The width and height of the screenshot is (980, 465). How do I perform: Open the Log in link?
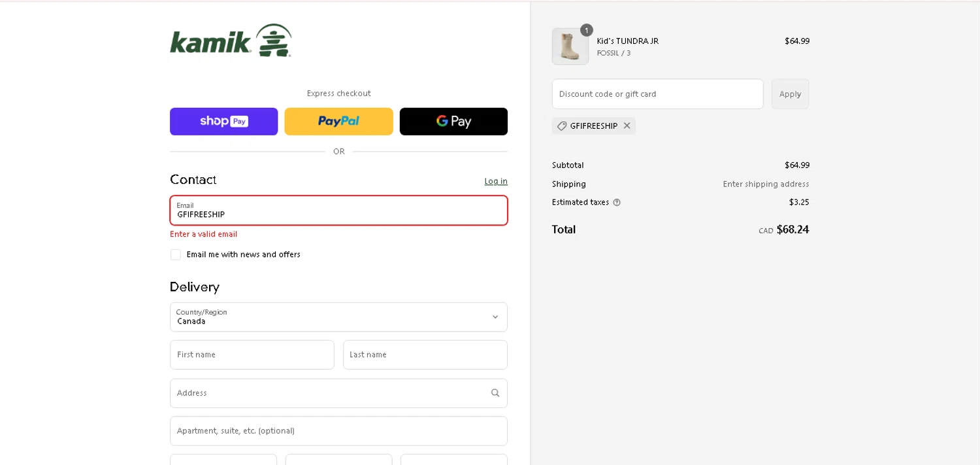[x=496, y=181]
